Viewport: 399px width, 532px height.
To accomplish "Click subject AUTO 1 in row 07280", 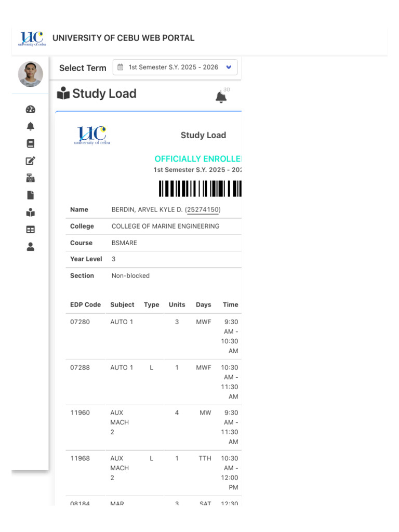I will pyautogui.click(x=122, y=322).
